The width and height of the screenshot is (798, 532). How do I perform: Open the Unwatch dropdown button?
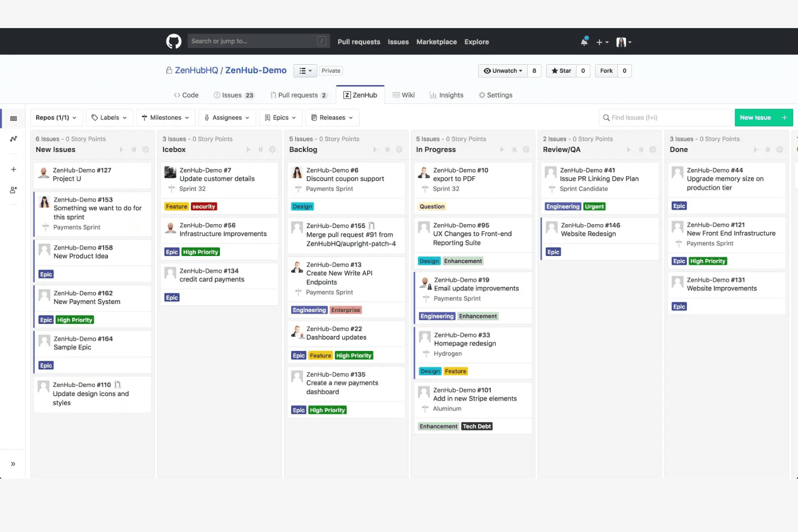tap(503, 71)
